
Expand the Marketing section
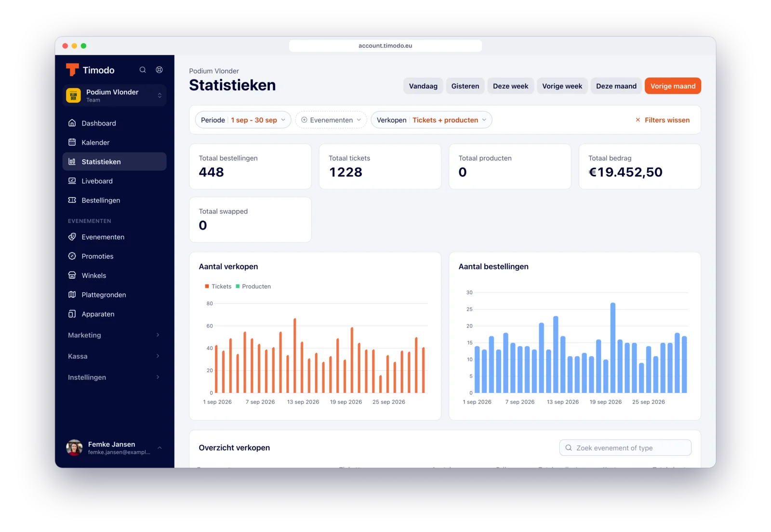pyautogui.click(x=114, y=335)
